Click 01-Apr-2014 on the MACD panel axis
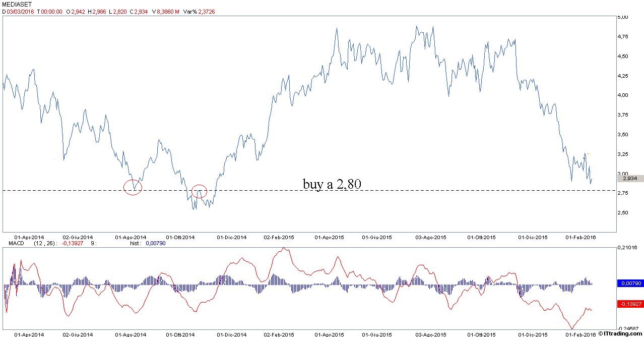This screenshot has width=644, height=337. 30,334
